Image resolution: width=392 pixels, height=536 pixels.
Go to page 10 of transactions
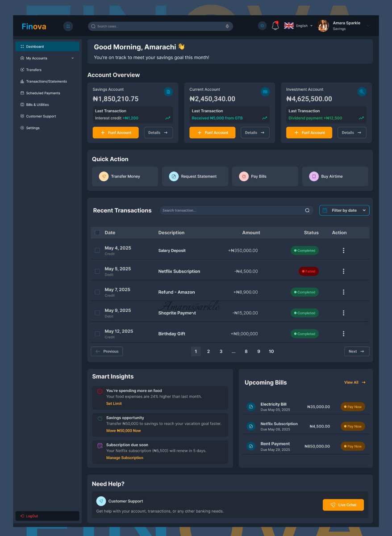coord(271,352)
